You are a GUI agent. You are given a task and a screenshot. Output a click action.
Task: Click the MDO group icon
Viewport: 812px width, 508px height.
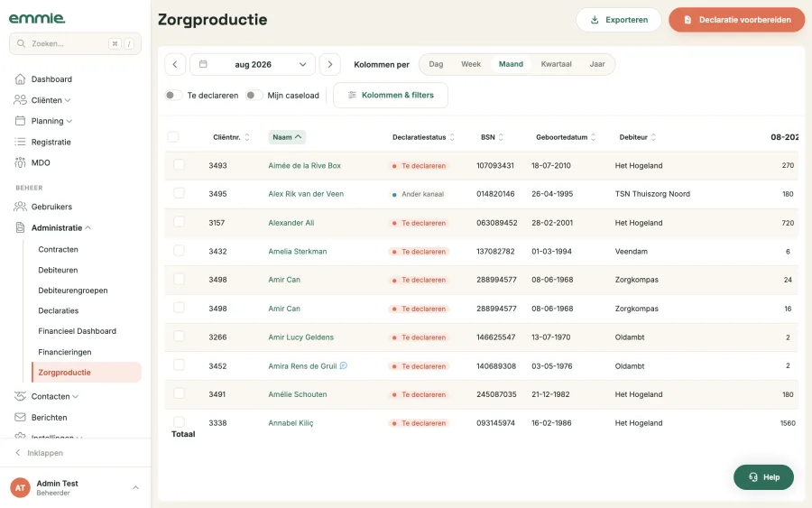pos(20,162)
